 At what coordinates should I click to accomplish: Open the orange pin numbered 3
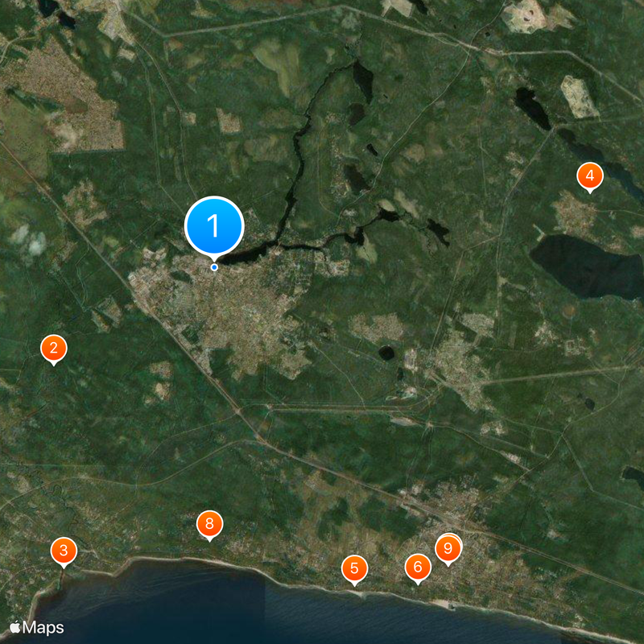coord(64,551)
